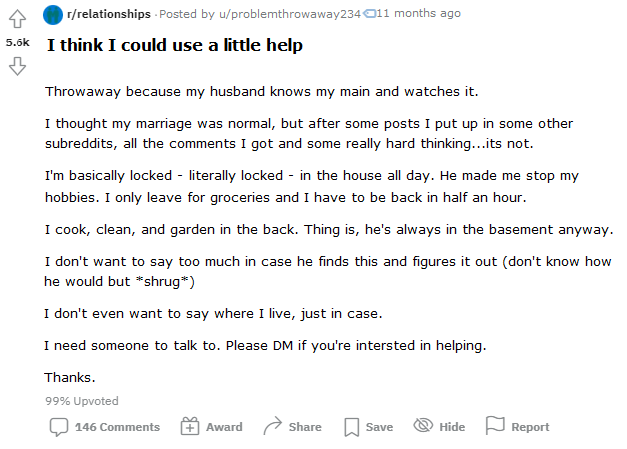Upvote the post
Viewport: 627px width, 449px height.
coord(17,19)
